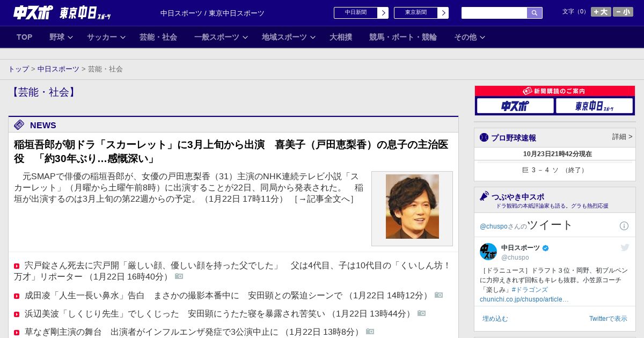
Task: Click the 巨 3 − 4 ソ score
Action: tap(554, 170)
